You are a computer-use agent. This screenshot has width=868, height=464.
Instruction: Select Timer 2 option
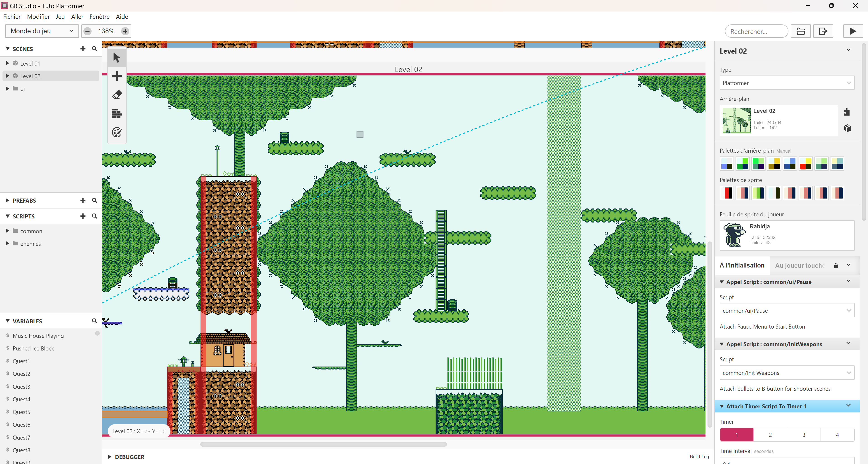click(770, 435)
